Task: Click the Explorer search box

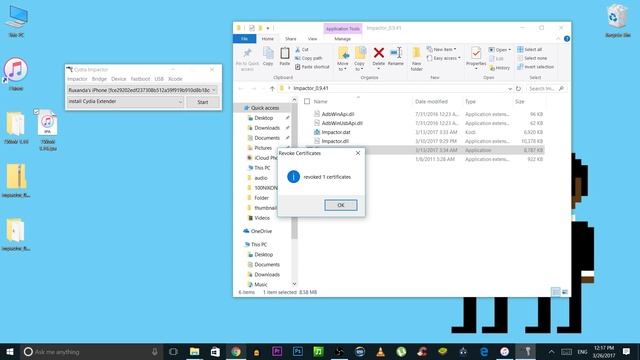Action: [546, 89]
